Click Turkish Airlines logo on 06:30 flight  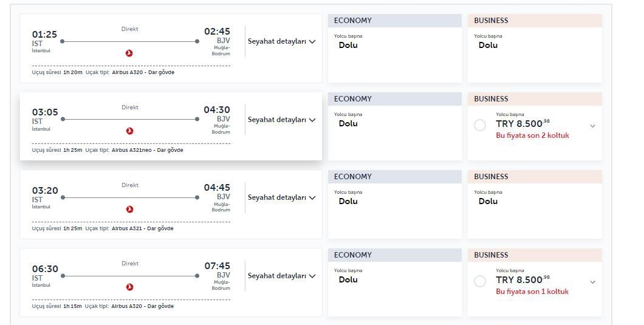[x=129, y=287]
